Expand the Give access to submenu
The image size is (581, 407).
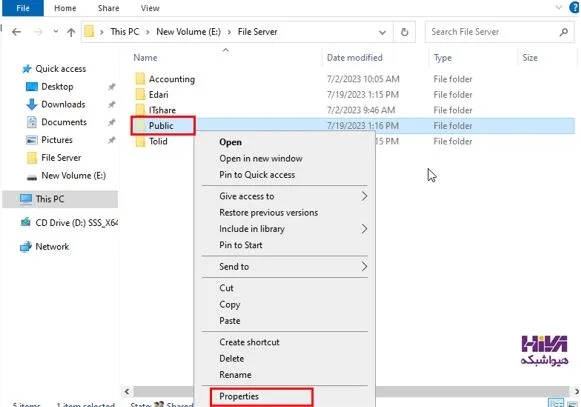(364, 196)
